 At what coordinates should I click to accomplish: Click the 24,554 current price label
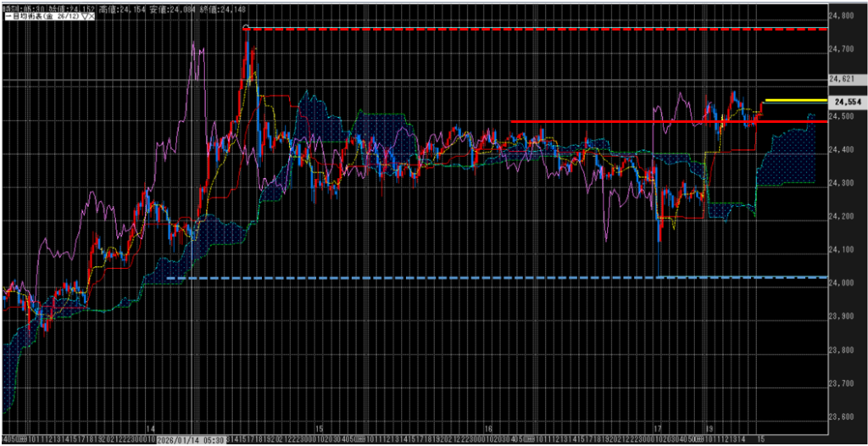pyautogui.click(x=848, y=101)
